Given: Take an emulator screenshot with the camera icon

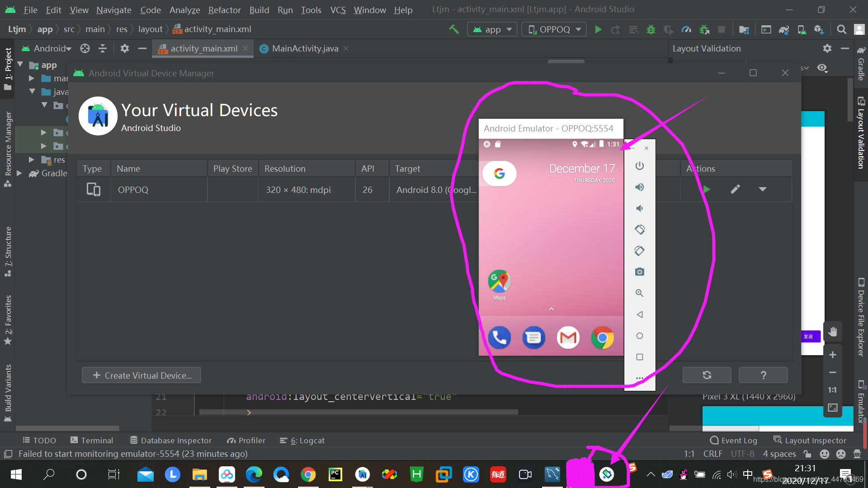Looking at the screenshot, I should point(639,272).
